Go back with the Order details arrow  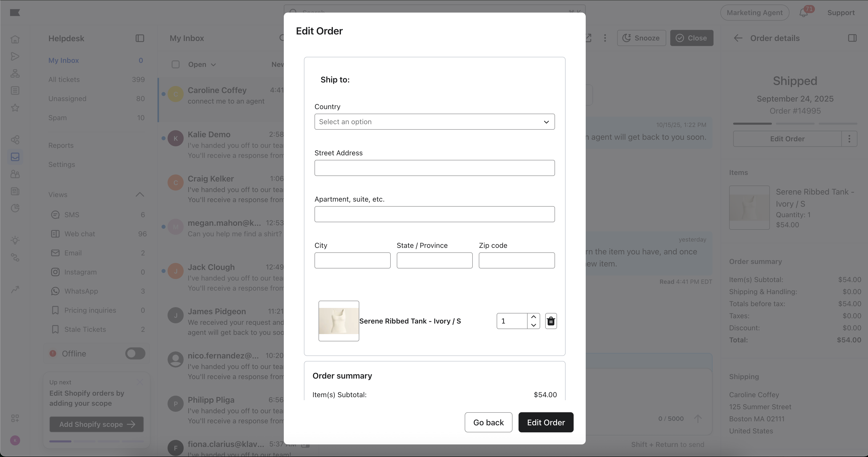point(738,38)
